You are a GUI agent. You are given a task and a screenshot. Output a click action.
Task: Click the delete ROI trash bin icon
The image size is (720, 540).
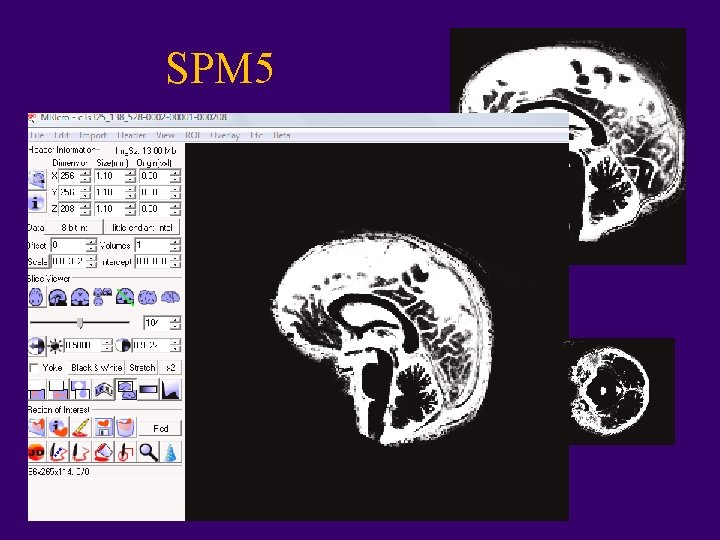tap(126, 428)
